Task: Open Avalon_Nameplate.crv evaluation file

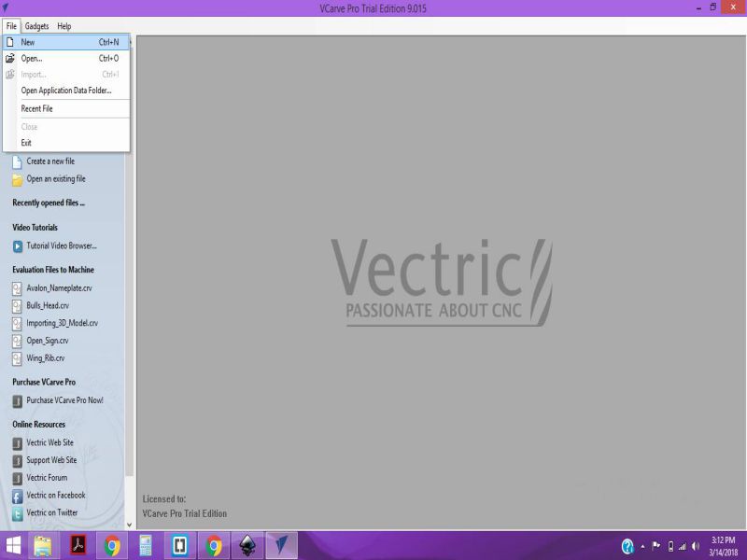Action: point(59,288)
